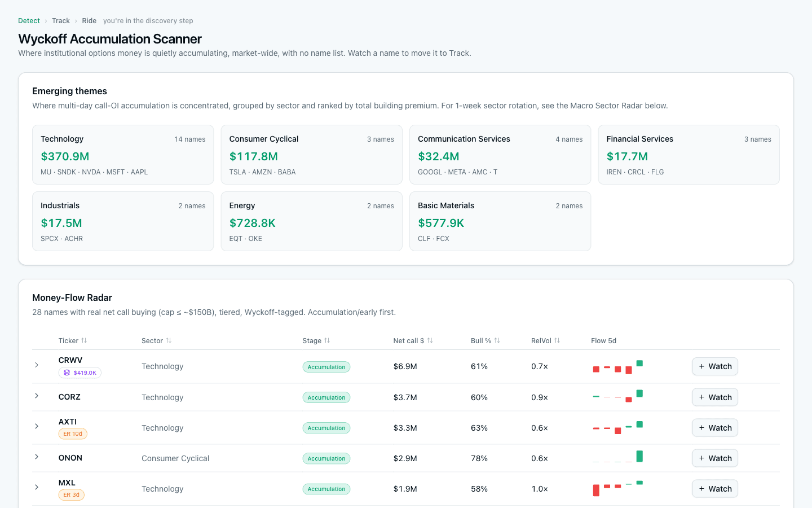Go to Track step in breadcrumb
This screenshot has height=508, width=812.
coord(61,21)
